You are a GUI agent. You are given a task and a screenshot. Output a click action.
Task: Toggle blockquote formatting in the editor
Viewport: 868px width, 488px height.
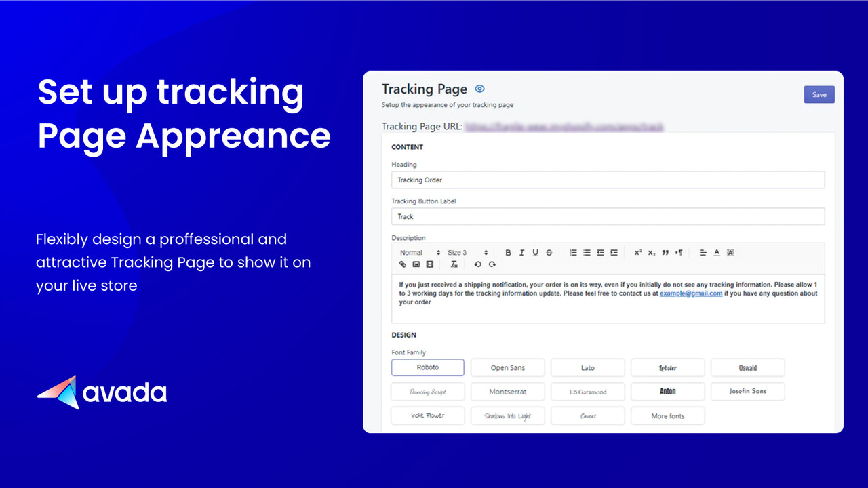coord(666,252)
